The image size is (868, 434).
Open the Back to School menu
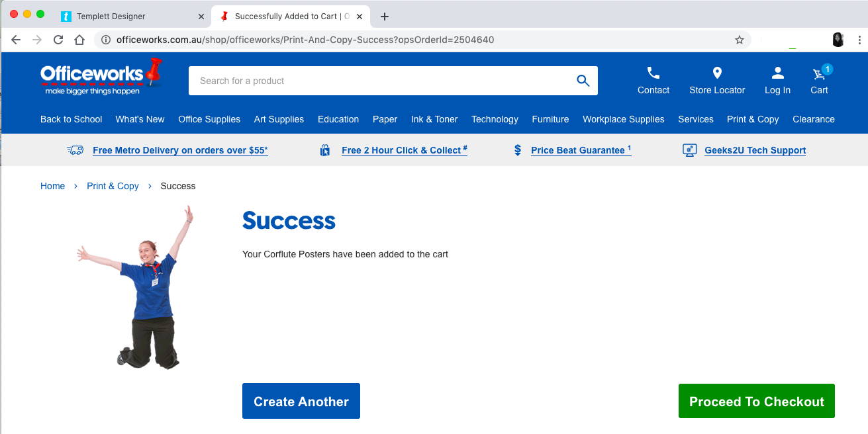point(72,119)
